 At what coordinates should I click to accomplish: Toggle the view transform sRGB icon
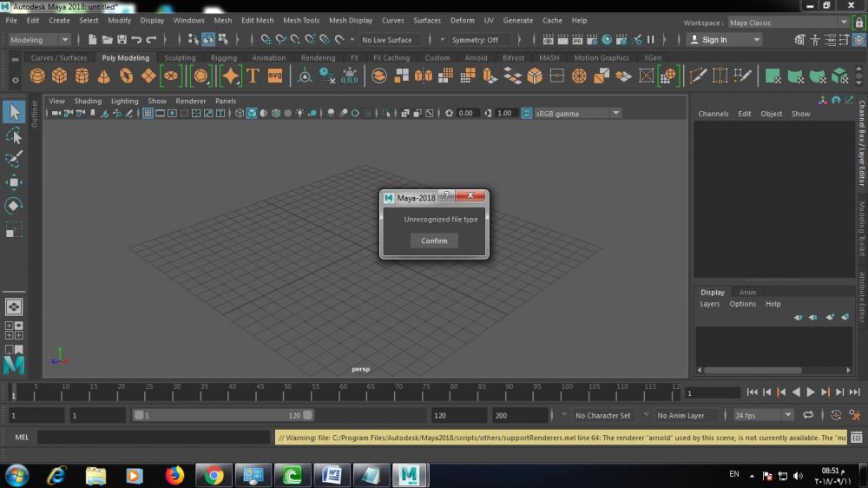click(x=527, y=113)
